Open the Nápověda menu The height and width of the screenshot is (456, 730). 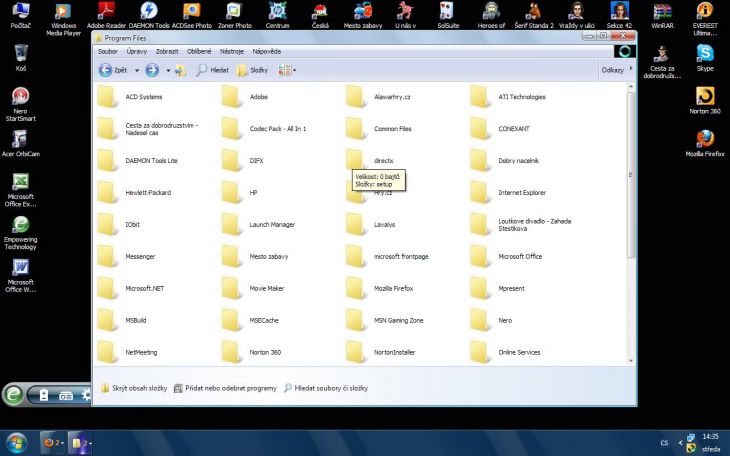[266, 52]
